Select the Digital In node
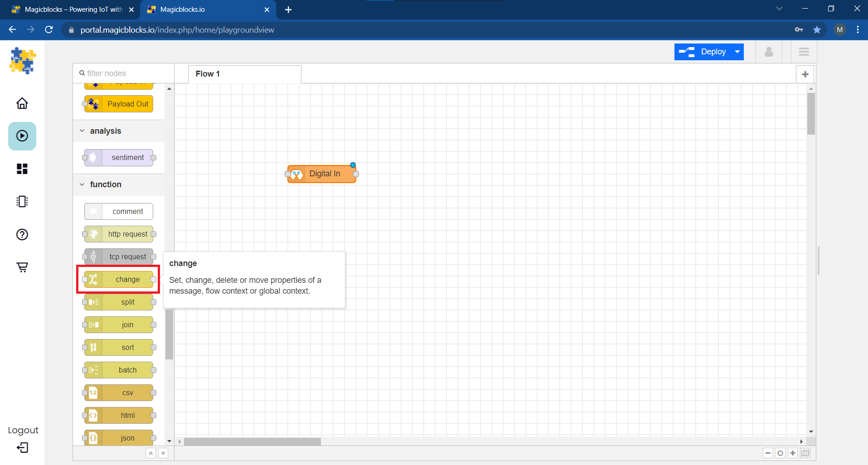The image size is (868, 465). (x=324, y=174)
